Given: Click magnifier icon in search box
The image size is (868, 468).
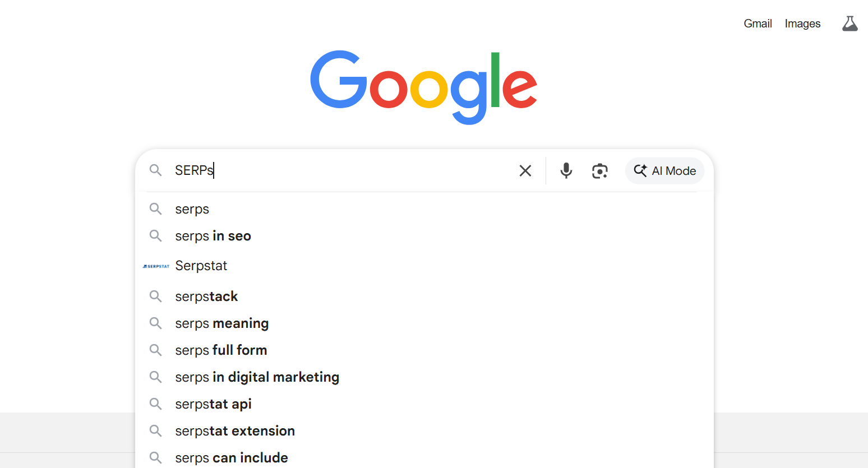Looking at the screenshot, I should 156,170.
